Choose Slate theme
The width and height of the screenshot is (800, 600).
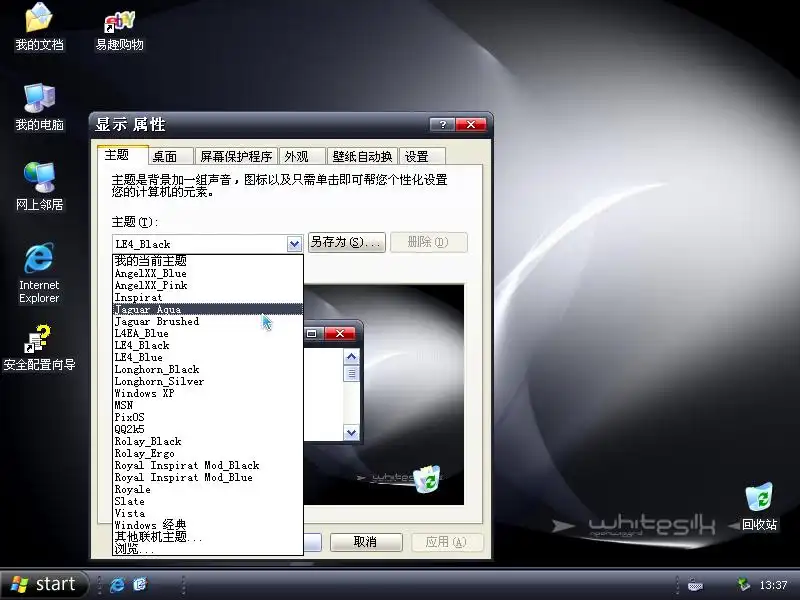click(x=207, y=501)
